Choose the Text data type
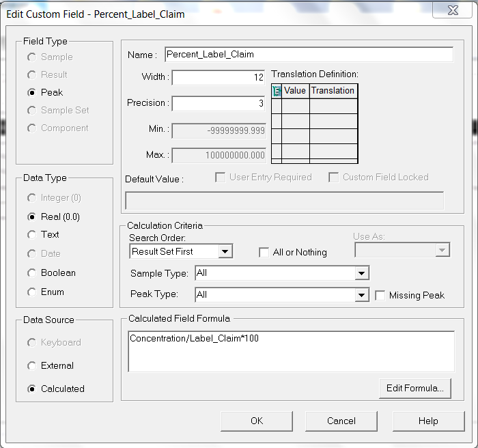 pos(31,234)
